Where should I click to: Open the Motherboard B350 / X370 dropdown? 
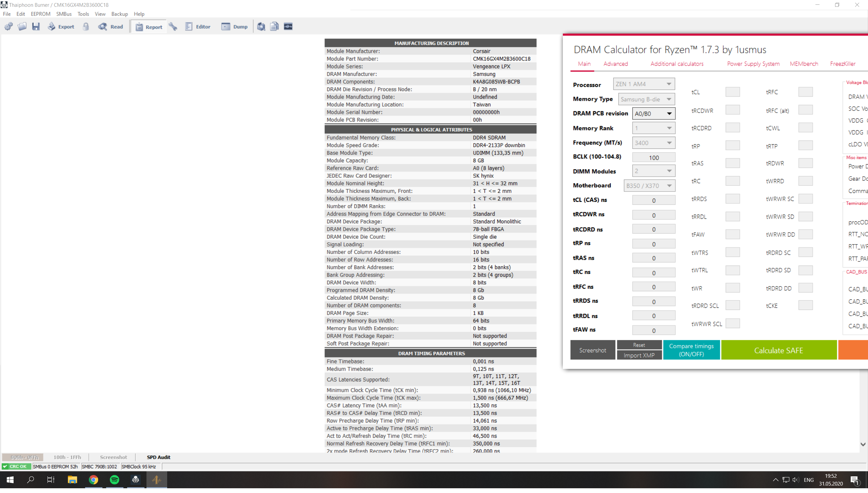[x=649, y=185]
